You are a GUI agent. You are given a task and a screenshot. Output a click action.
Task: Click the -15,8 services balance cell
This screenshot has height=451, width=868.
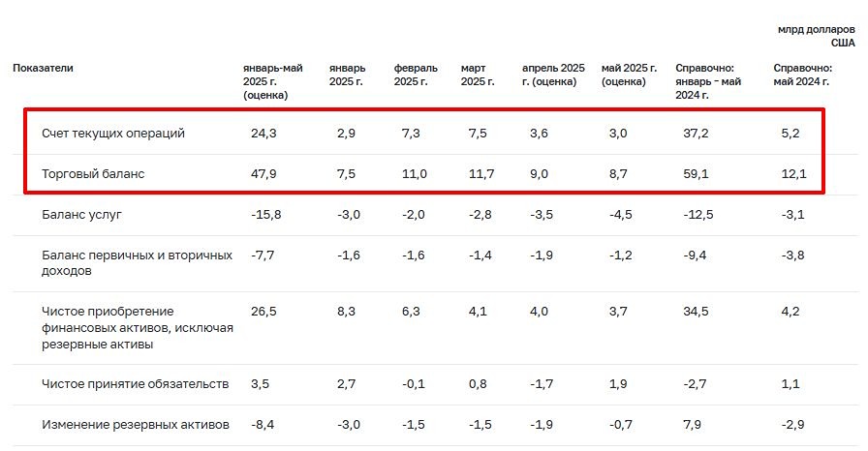[265, 214]
